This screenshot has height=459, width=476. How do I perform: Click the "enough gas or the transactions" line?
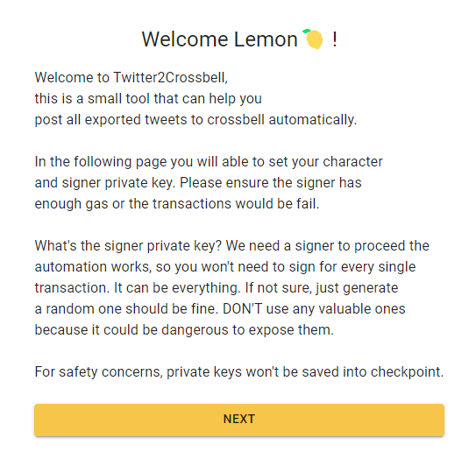click(177, 203)
